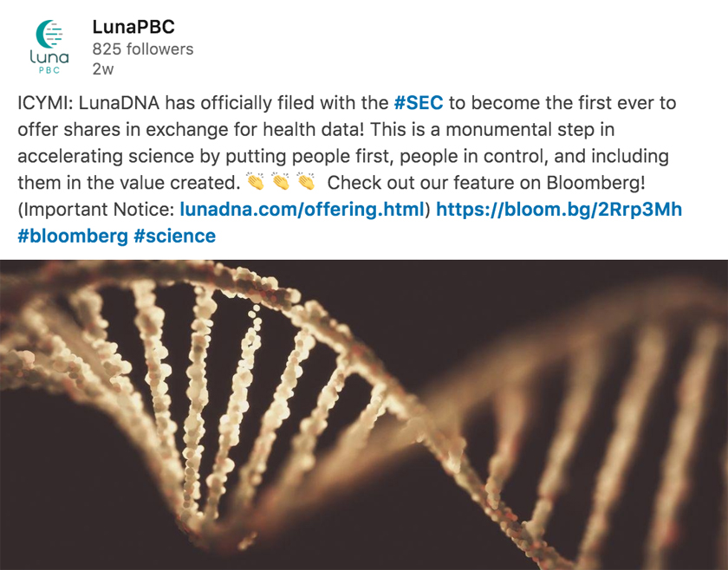Click the 825 followers count
This screenshot has height=570, width=728.
point(143,49)
